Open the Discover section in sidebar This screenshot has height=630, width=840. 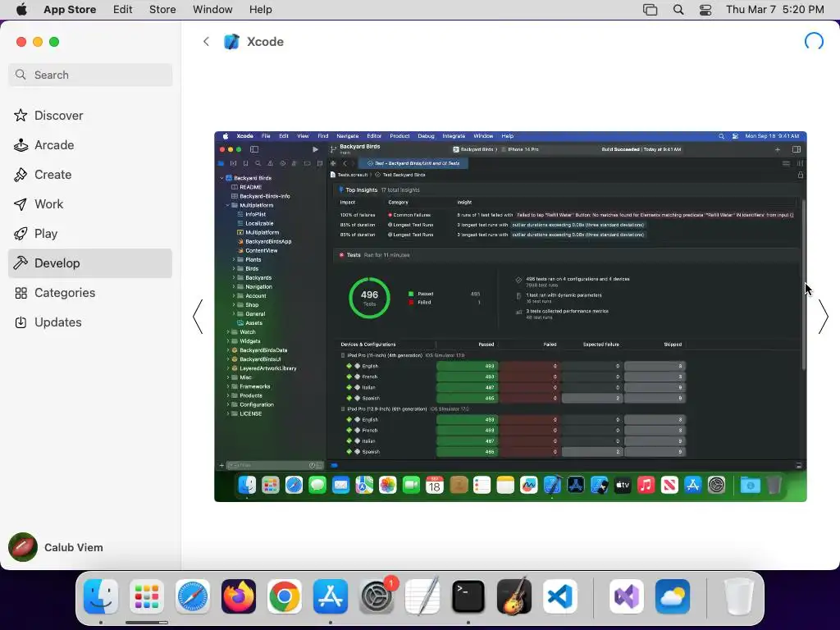tap(90, 116)
